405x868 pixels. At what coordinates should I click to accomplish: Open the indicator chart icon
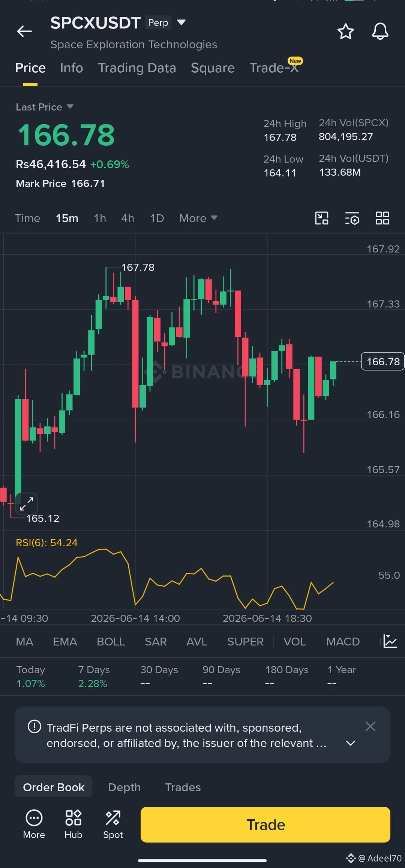click(x=390, y=641)
